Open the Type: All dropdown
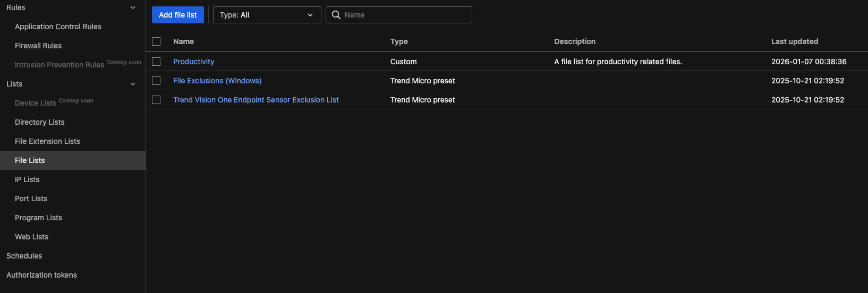This screenshot has width=868, height=293. 267,15
